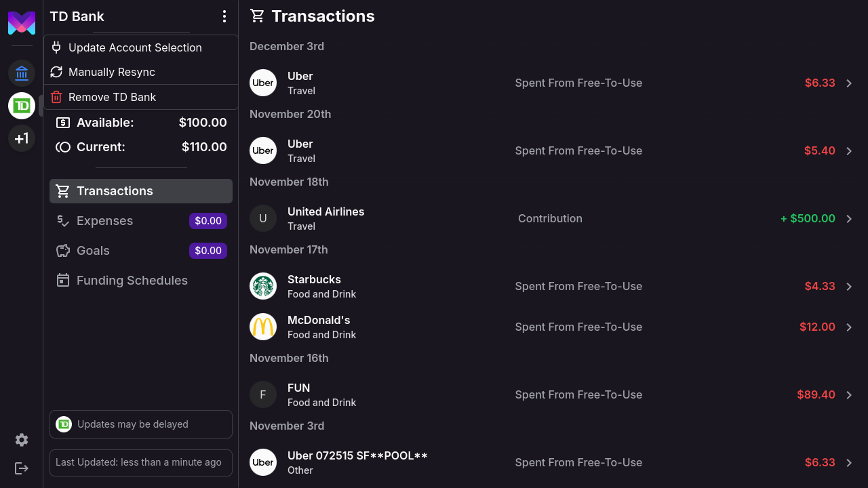This screenshot has height=488, width=868.
Task: Click the logout icon
Action: (22, 468)
